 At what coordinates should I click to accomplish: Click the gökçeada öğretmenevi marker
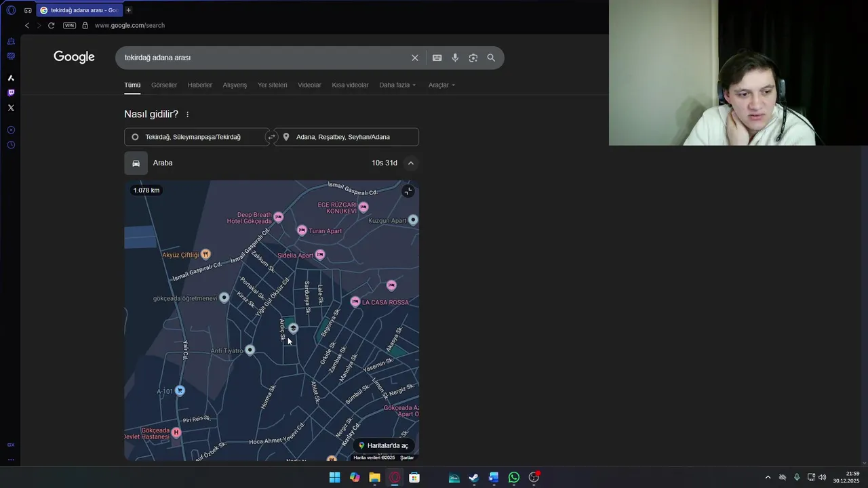[x=224, y=298]
